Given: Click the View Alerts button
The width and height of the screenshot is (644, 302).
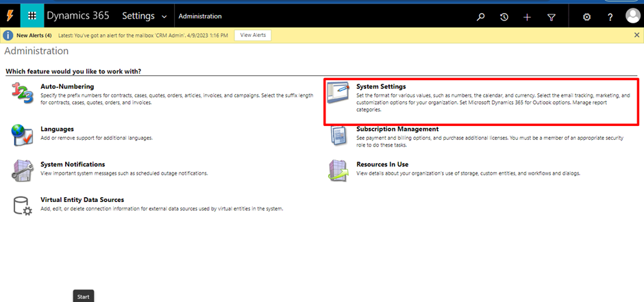Looking at the screenshot, I should (x=253, y=36).
